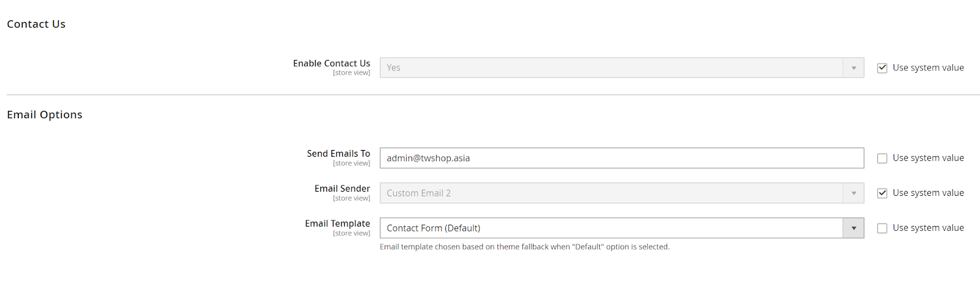The height and width of the screenshot is (292, 980).
Task: Click the arrow on Enable Contact Us select
Action: coord(854,68)
